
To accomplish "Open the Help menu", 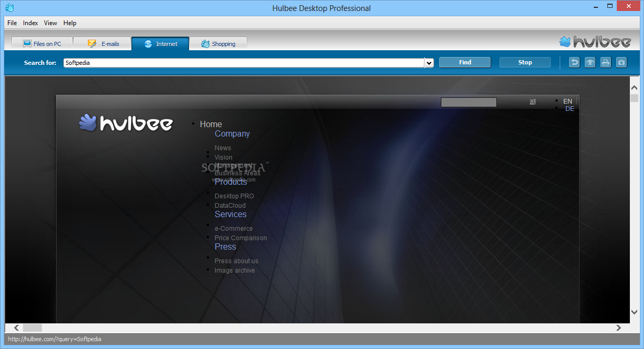I will click(70, 23).
